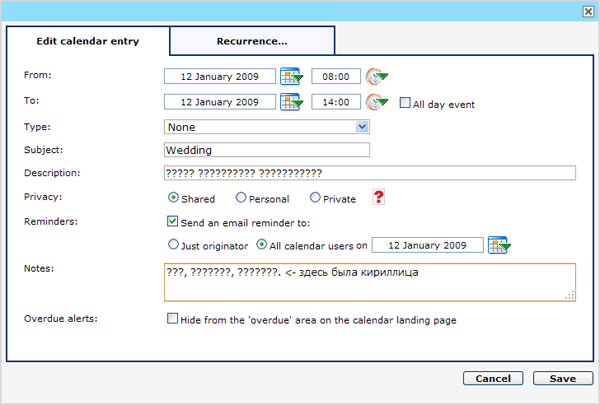Expand the Type dropdown showing None
Screen dimensions: 600x405
click(267, 127)
